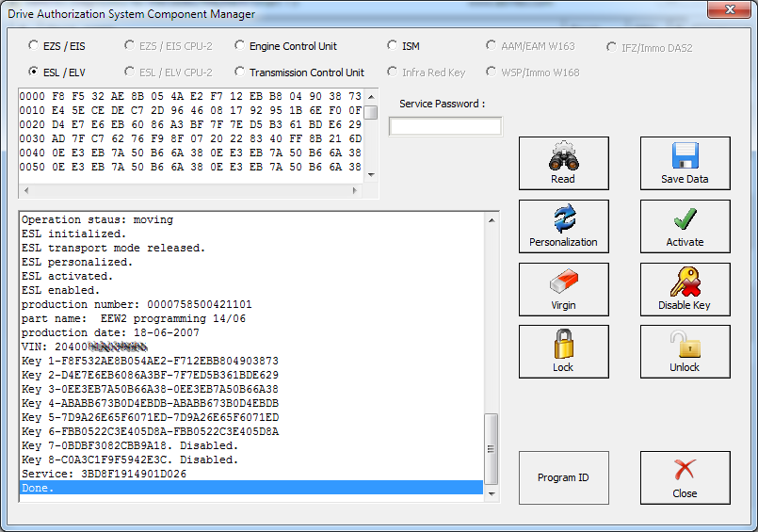Click the 'Key 2-D4E7E6EB6086A3BF' line

coord(150,375)
